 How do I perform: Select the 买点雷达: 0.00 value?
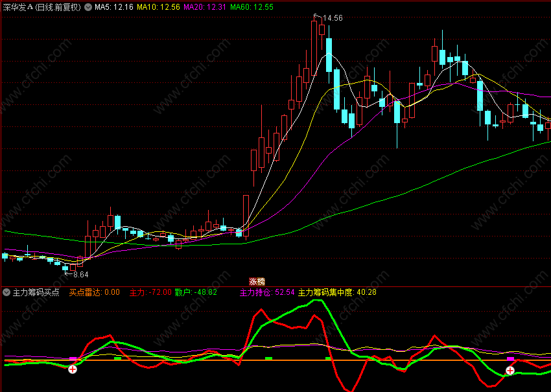(x=94, y=292)
